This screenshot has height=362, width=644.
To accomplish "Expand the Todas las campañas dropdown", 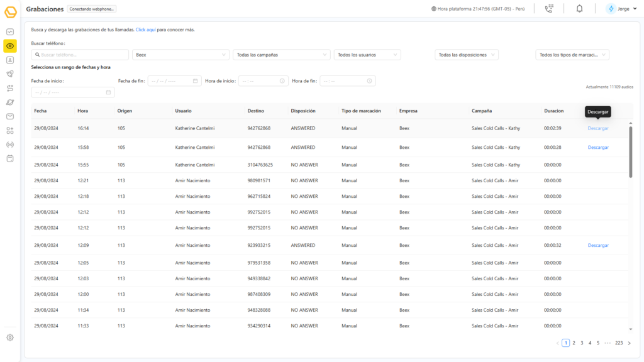I will (281, 55).
